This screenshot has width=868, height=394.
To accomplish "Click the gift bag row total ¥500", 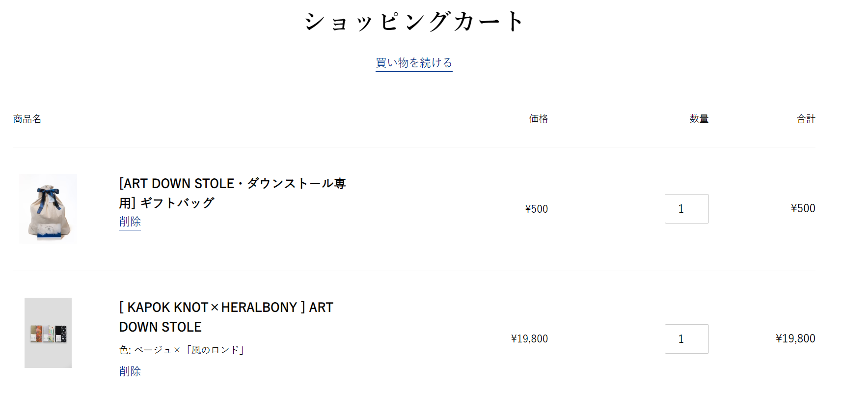I will 803,208.
